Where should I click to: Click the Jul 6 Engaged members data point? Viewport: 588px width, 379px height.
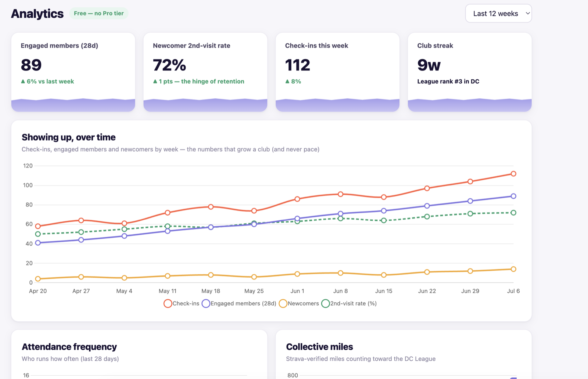(x=513, y=196)
